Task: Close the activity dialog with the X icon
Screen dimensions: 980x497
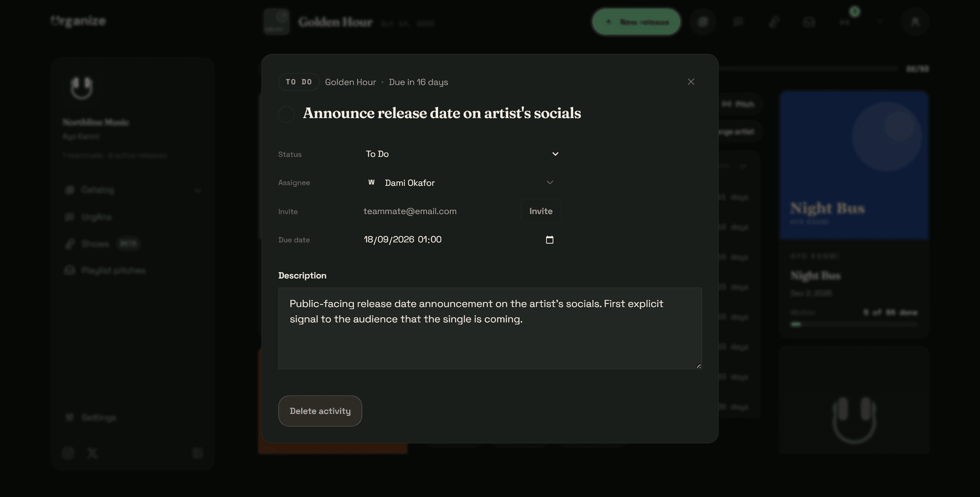Action: (x=691, y=82)
